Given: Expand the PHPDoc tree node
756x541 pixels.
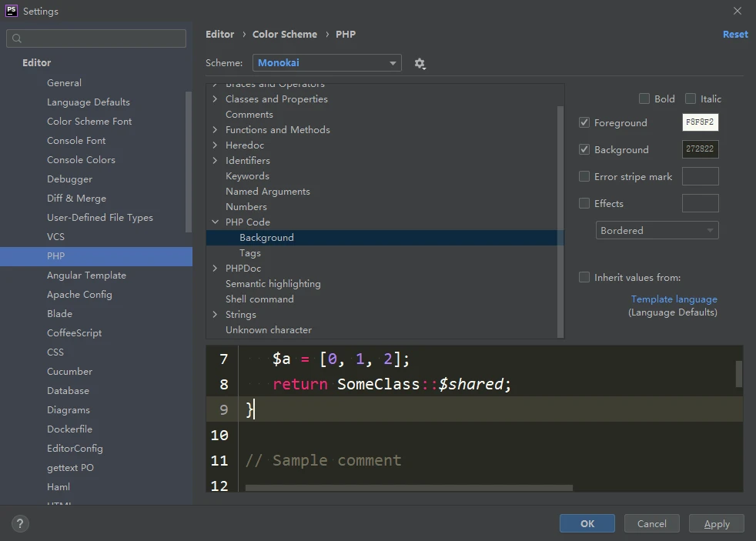Looking at the screenshot, I should [x=216, y=268].
